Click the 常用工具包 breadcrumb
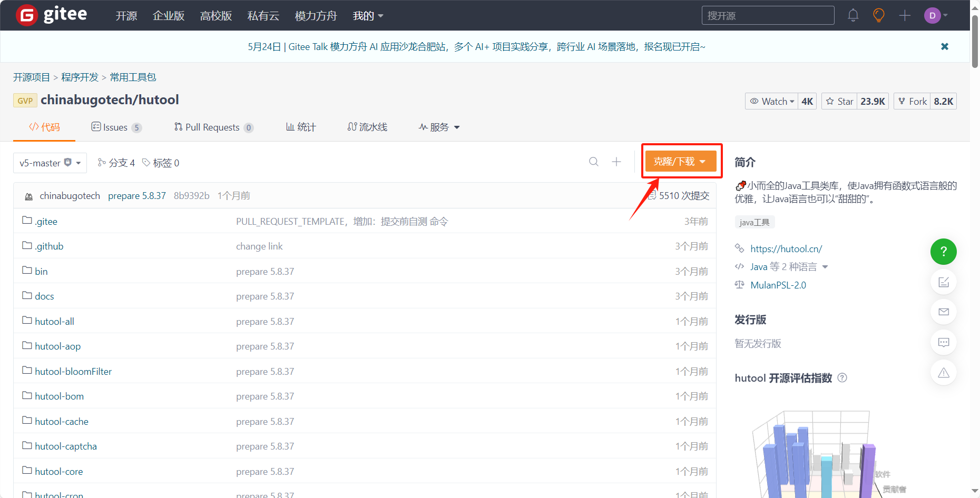 click(133, 77)
